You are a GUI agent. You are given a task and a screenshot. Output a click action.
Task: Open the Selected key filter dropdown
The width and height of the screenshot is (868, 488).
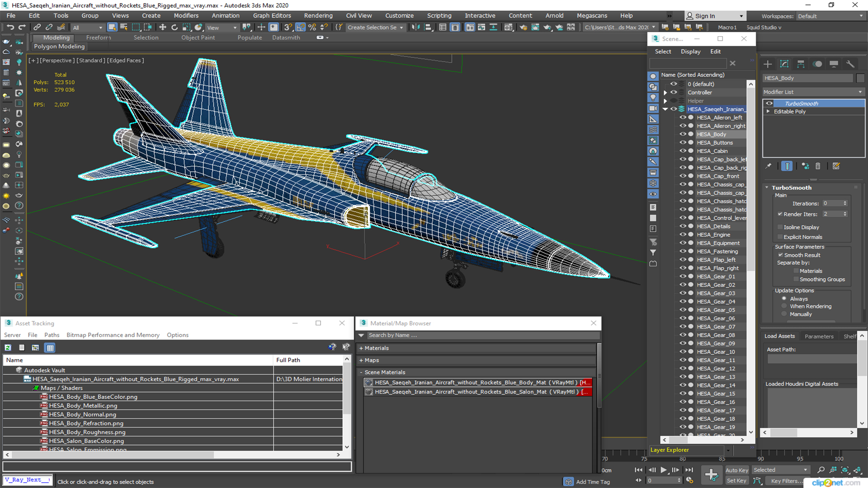tap(780, 470)
